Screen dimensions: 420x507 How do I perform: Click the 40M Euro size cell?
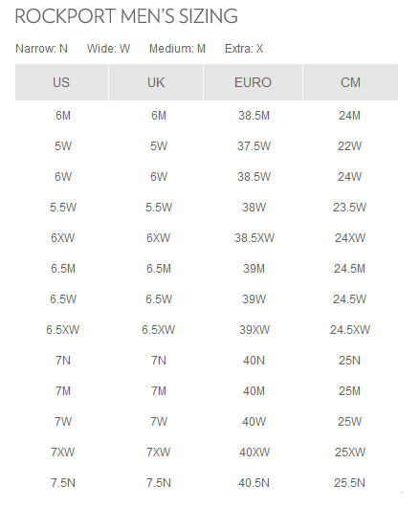click(x=254, y=391)
